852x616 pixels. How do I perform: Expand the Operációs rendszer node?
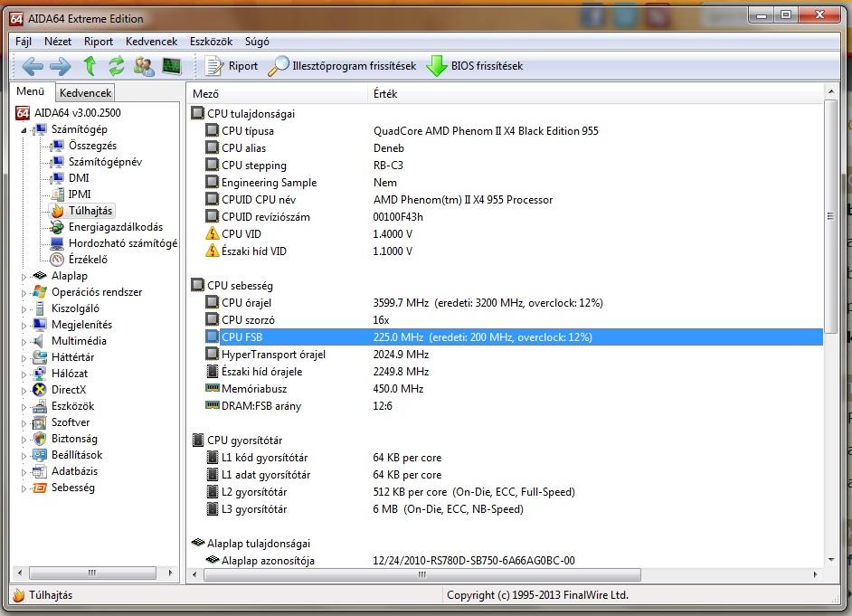pos(24,293)
